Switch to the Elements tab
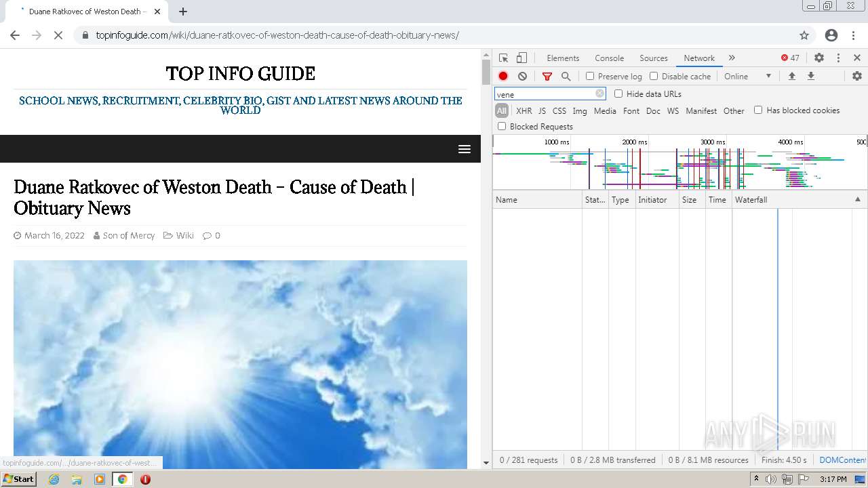 [x=563, y=58]
